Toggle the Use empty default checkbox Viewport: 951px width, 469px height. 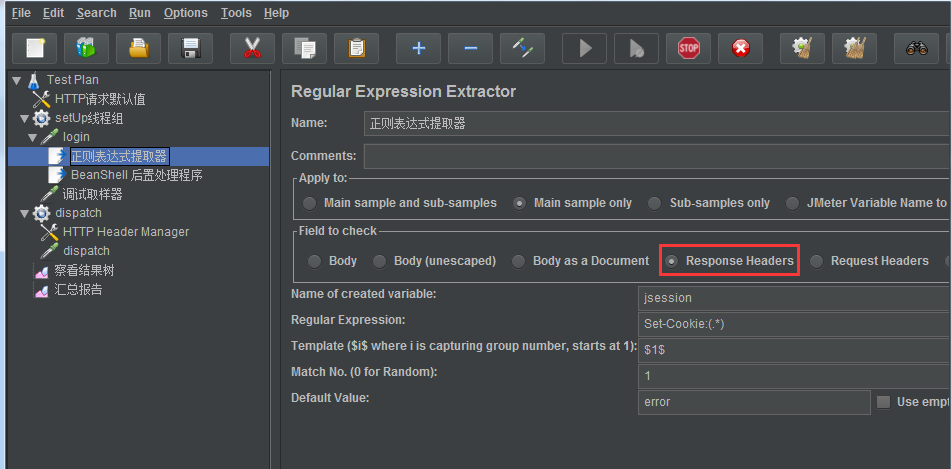pyautogui.click(x=884, y=402)
